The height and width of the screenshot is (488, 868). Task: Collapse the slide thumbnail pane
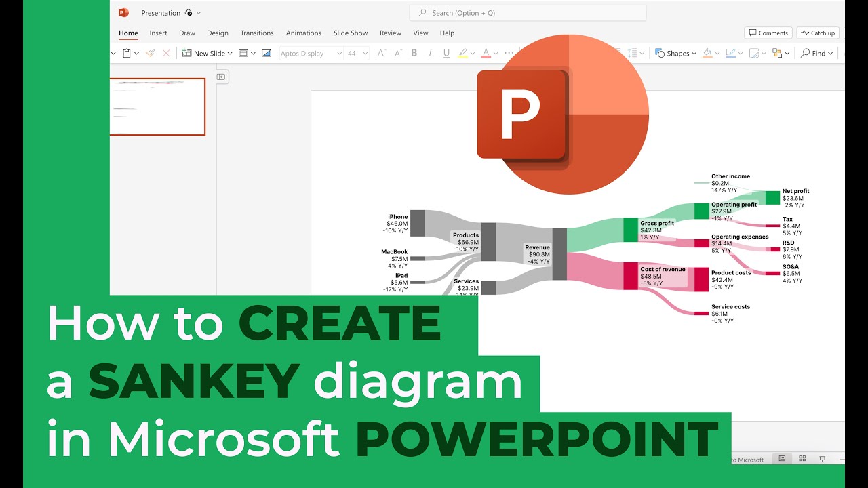(221, 77)
